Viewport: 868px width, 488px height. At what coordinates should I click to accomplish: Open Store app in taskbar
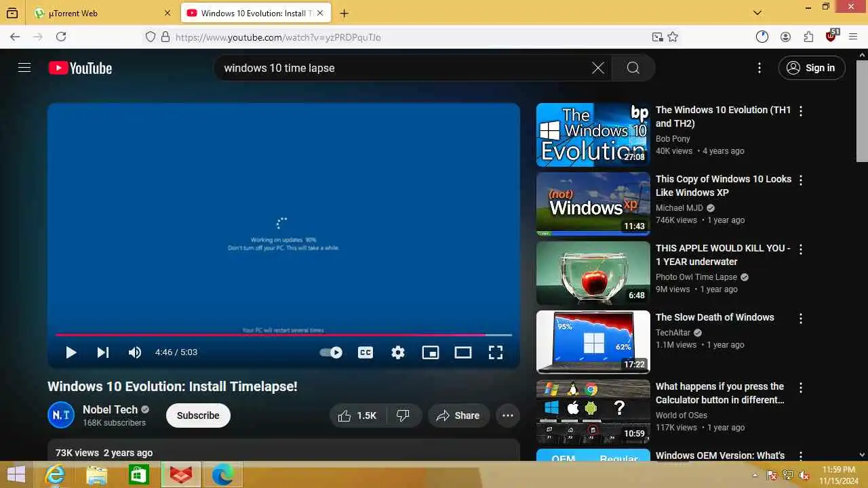[138, 475]
